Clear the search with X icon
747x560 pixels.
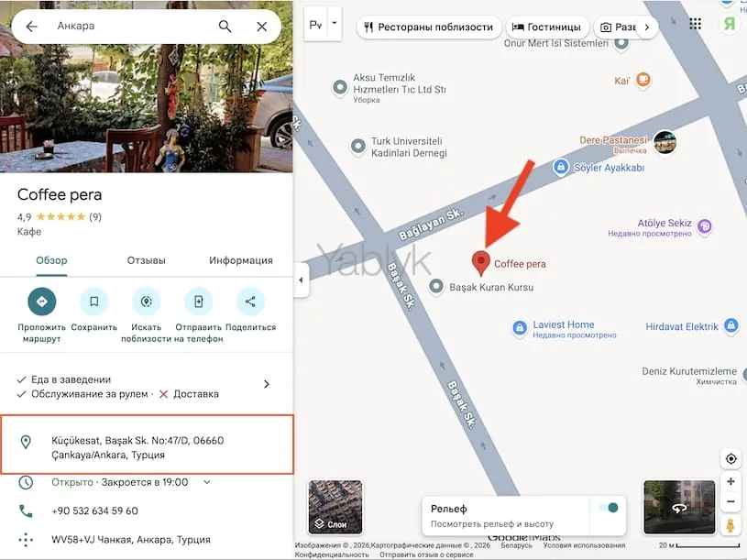point(262,27)
